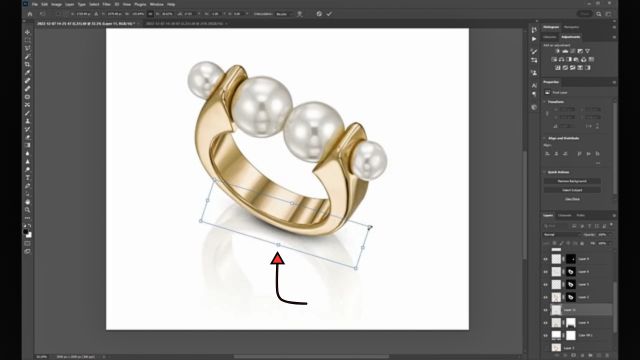This screenshot has width=640, height=360.
Task: Toggle Quick Mask mode icon
Action: coord(27,244)
